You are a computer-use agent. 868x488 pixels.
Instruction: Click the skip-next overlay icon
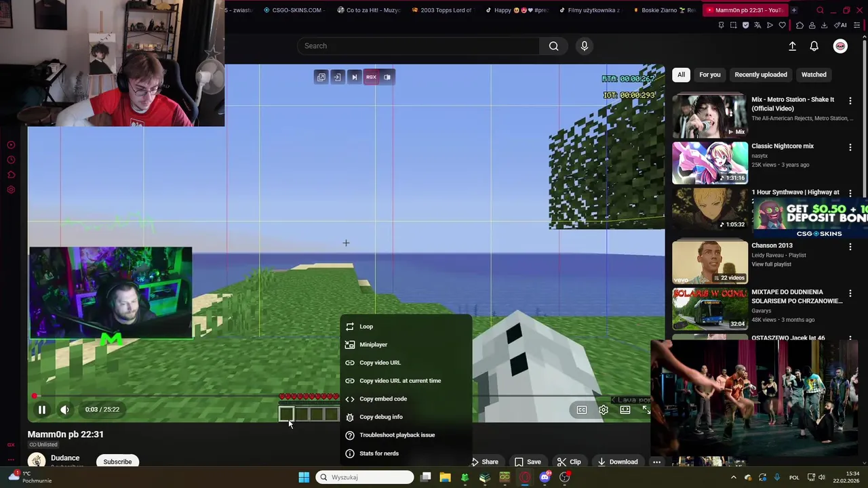pos(354,77)
